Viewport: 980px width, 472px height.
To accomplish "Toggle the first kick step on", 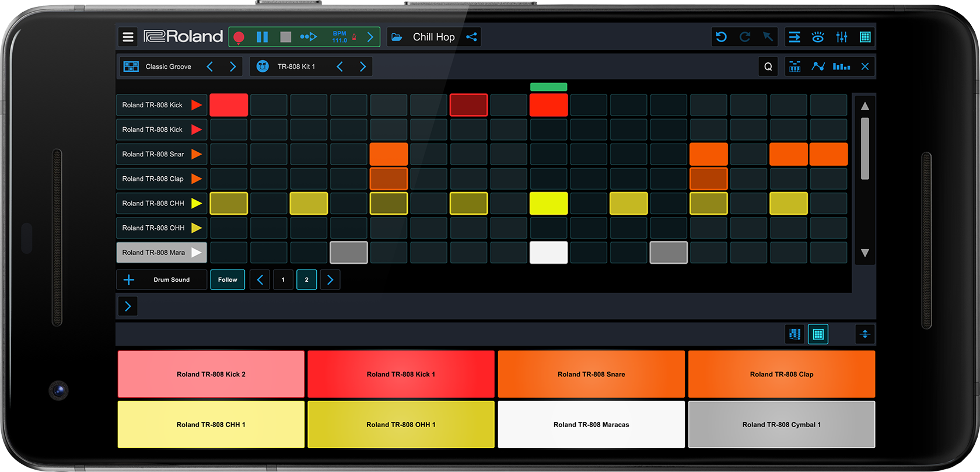I will tap(229, 105).
